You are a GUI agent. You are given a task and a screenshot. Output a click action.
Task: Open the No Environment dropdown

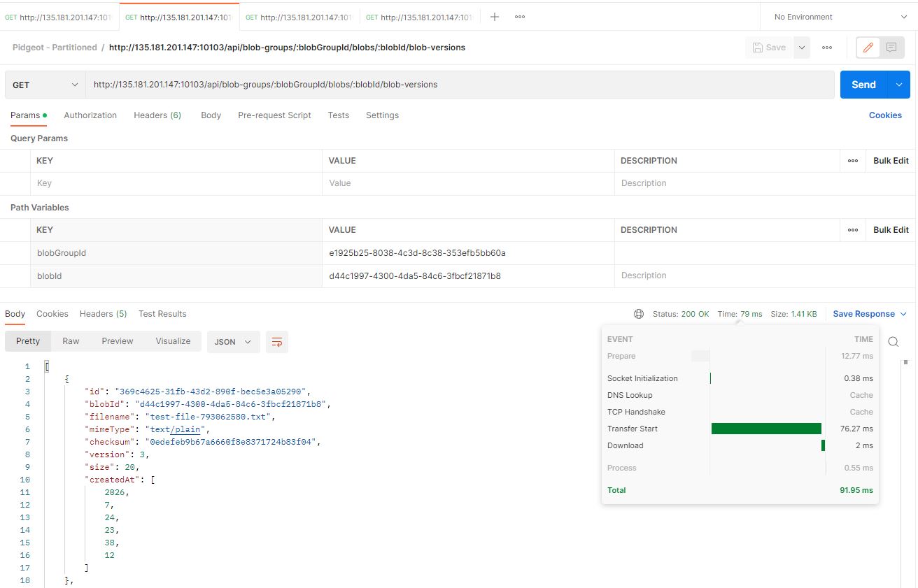pyautogui.click(x=839, y=17)
